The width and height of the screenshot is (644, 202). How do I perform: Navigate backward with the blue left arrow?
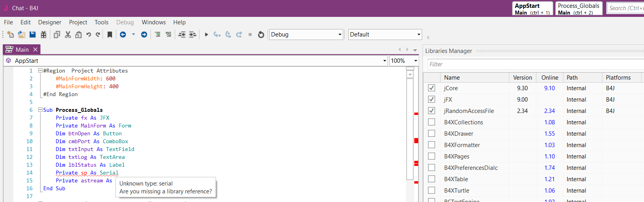click(123, 35)
